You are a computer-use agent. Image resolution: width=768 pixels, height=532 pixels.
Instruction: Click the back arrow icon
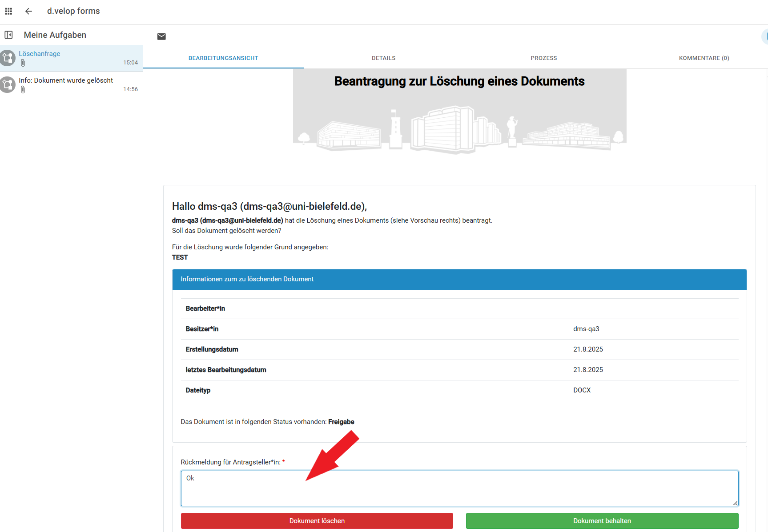[28, 11]
